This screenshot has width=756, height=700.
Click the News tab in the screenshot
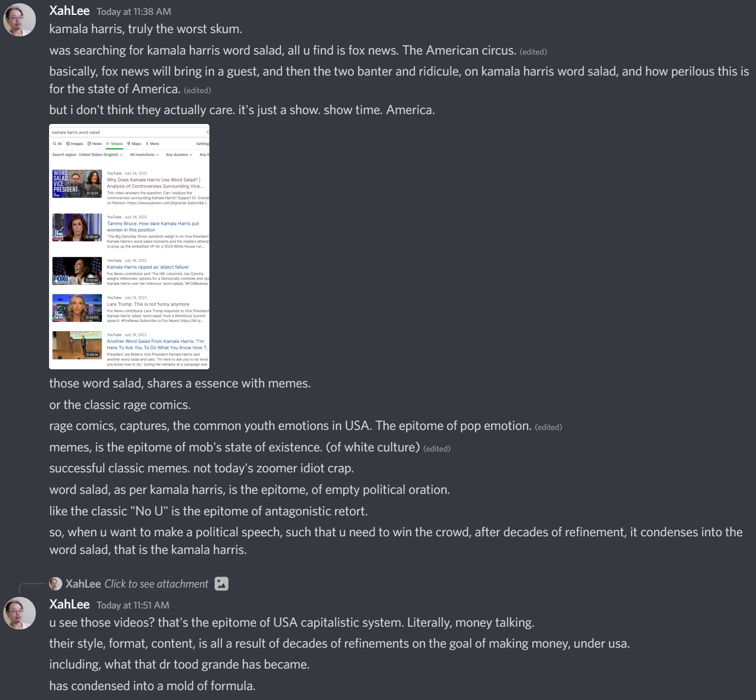95,144
